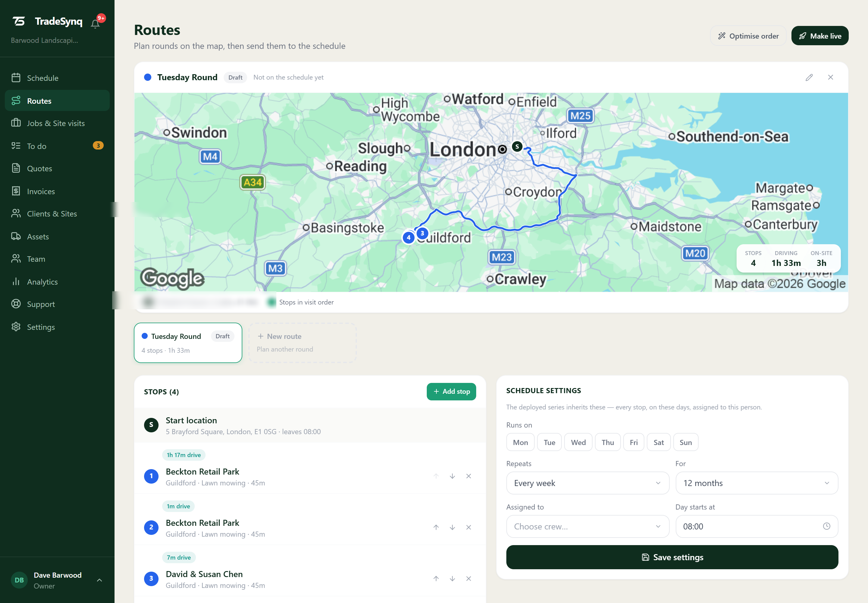Select the Tuesday Round route card

click(188, 343)
